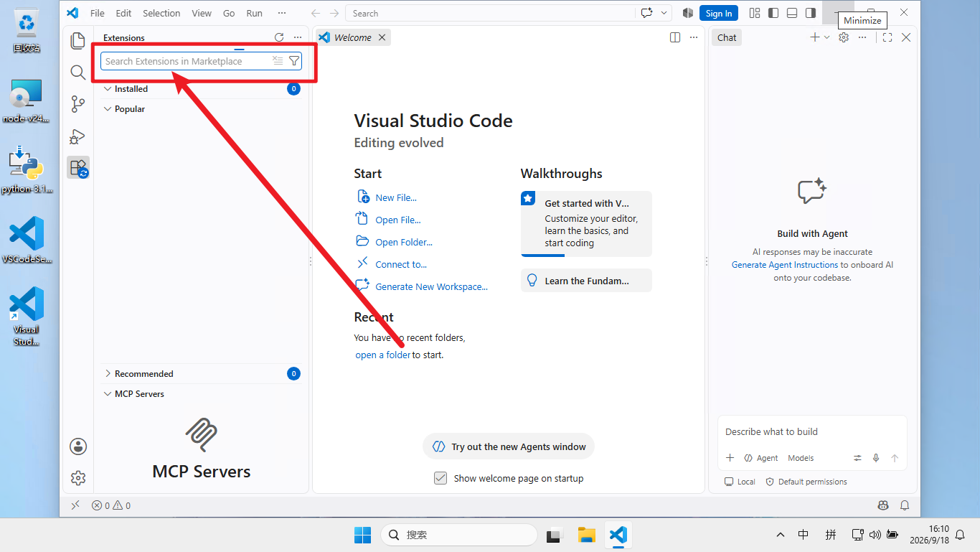Open Learn the Fundamentals walkthrough
Screen dimensions: 980x552
(586, 281)
